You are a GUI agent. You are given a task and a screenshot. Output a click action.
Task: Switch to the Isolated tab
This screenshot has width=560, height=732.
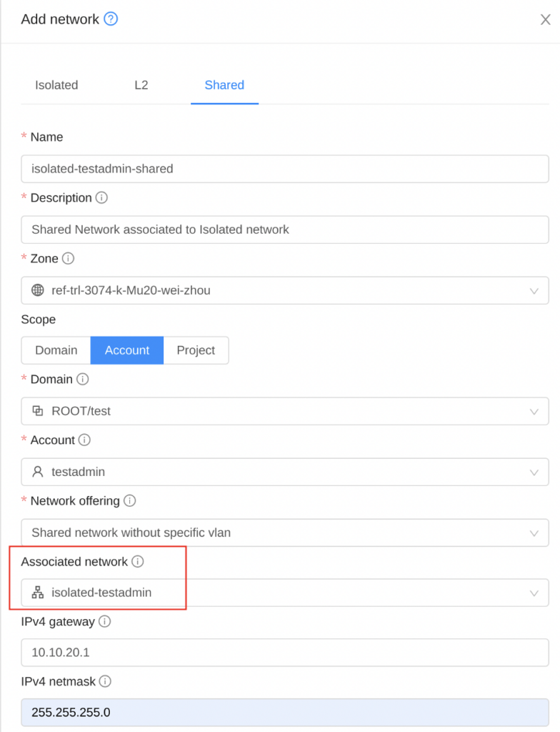[x=56, y=85]
